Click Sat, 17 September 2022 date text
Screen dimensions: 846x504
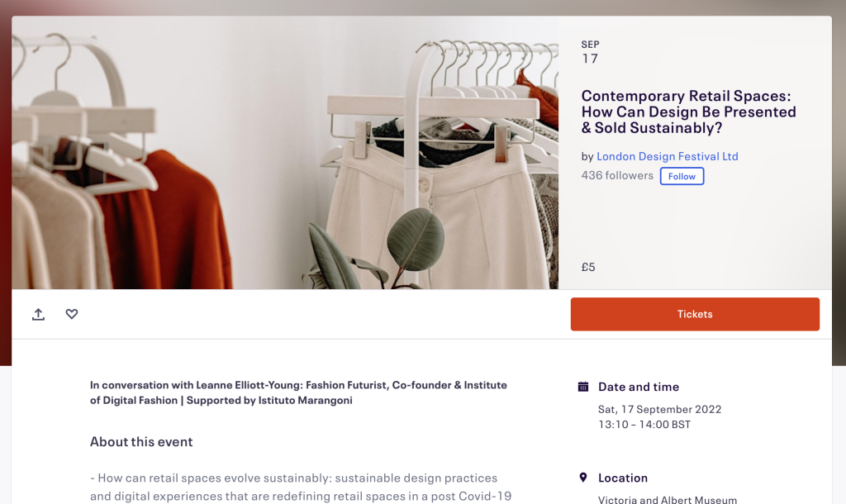click(x=660, y=410)
